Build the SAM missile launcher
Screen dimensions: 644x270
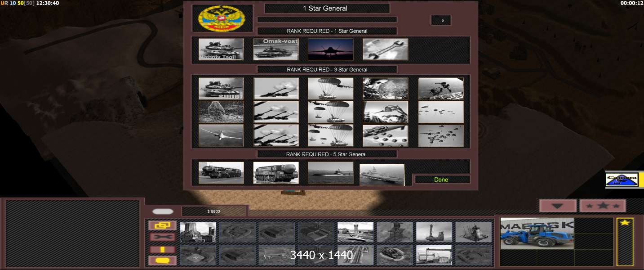click(x=434, y=232)
